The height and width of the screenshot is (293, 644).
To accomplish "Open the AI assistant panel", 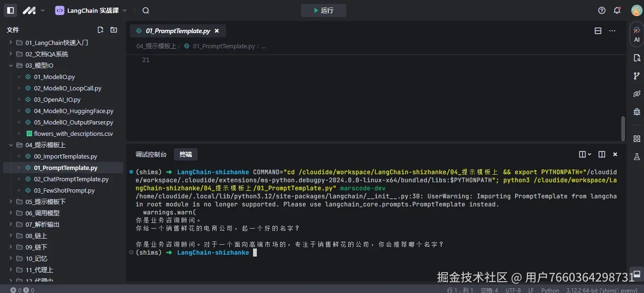I will tap(637, 33).
